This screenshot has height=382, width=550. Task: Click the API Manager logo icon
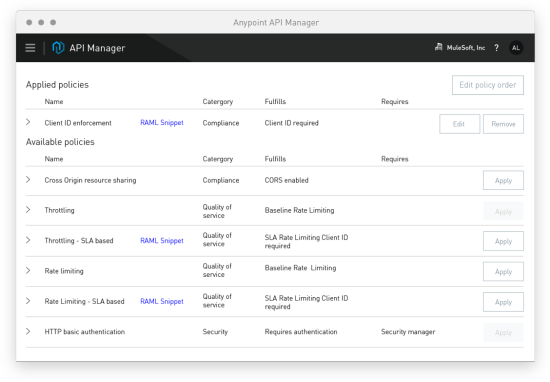[58, 48]
